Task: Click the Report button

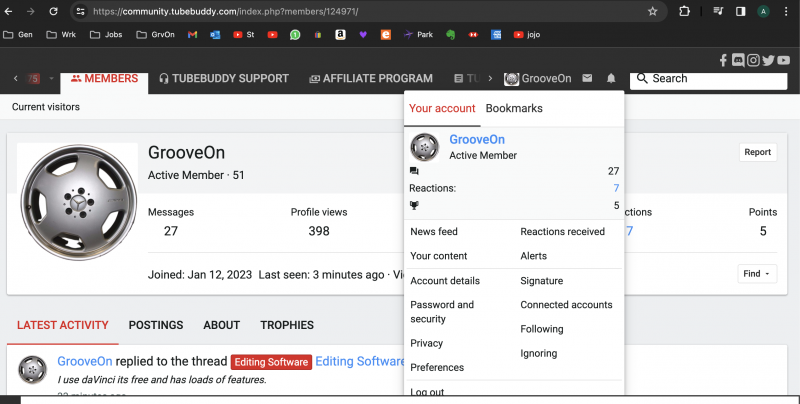Action: pos(757,152)
